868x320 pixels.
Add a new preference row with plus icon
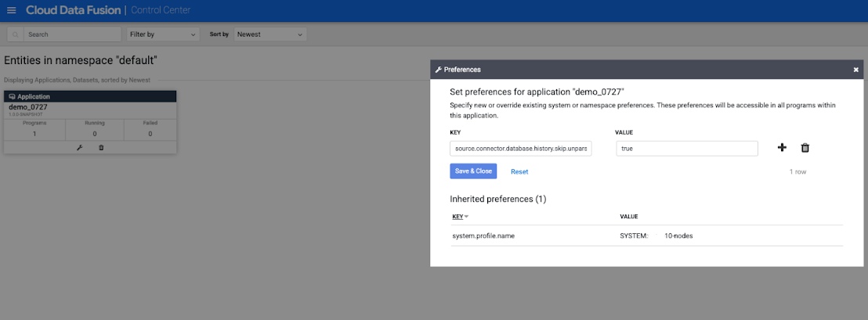click(782, 148)
